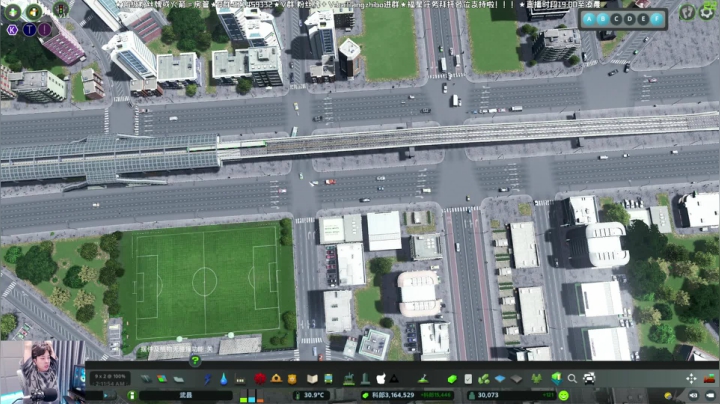Toggle the day night weather icon

coord(668,395)
